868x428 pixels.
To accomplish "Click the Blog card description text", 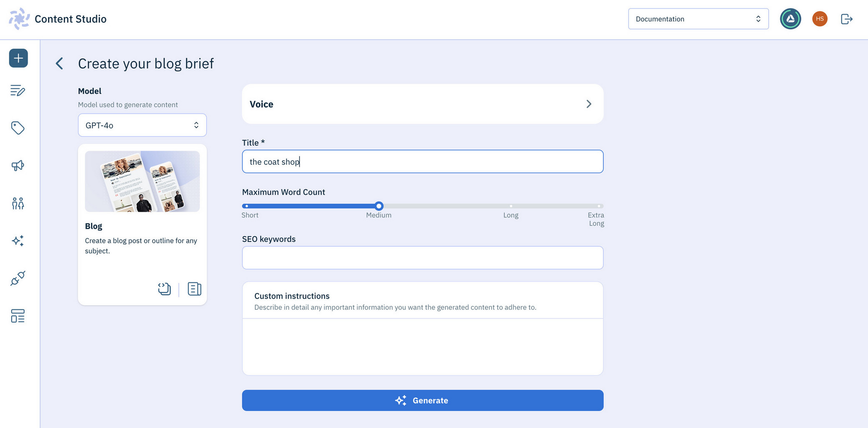I will [141, 246].
